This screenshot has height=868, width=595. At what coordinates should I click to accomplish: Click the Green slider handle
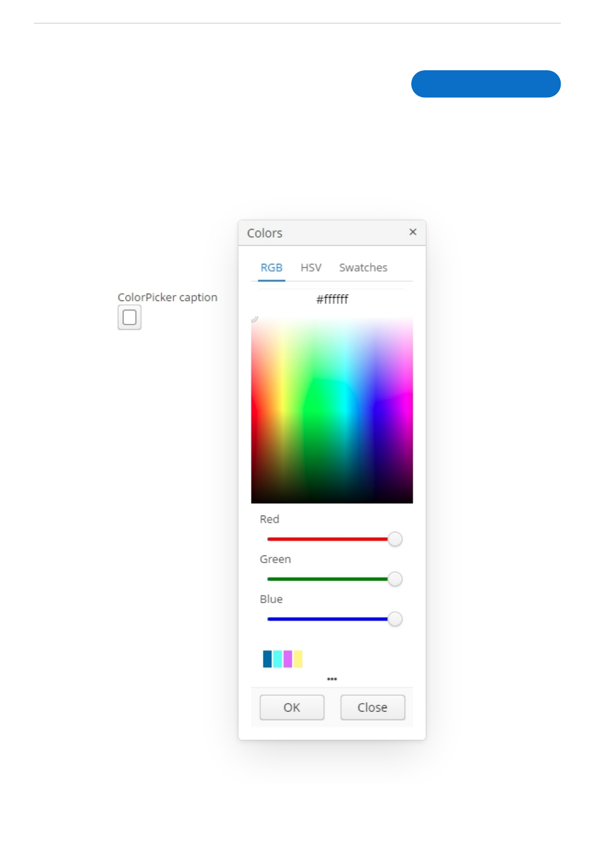coord(395,579)
